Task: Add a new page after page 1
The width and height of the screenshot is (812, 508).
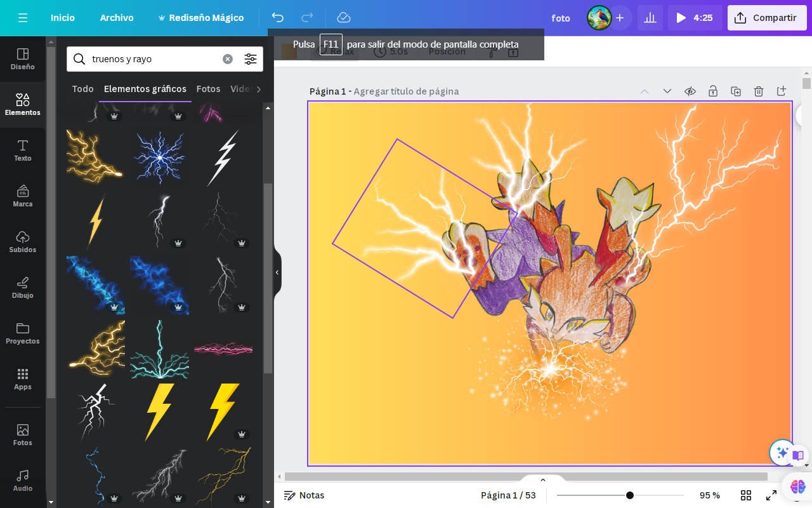Action: (x=782, y=91)
